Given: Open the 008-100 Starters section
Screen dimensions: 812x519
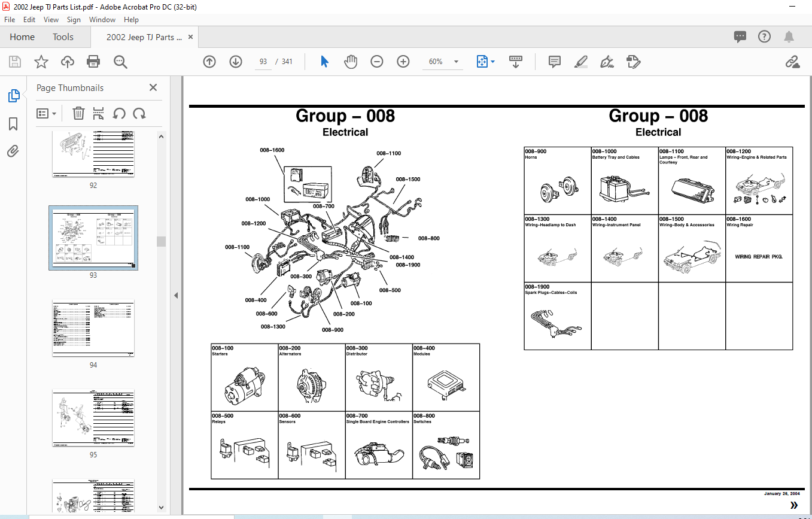Looking at the screenshot, I should 245,377.
